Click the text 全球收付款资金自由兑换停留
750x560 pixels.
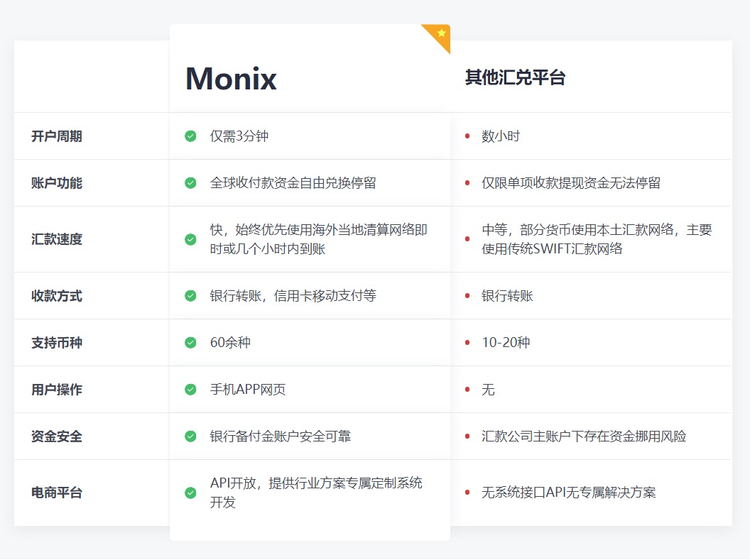pyautogui.click(x=293, y=183)
